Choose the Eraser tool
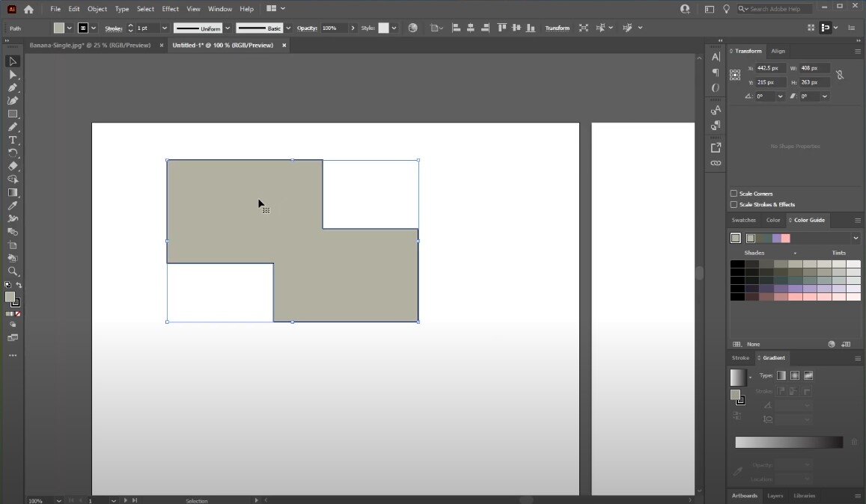The image size is (866, 504). coord(13,166)
